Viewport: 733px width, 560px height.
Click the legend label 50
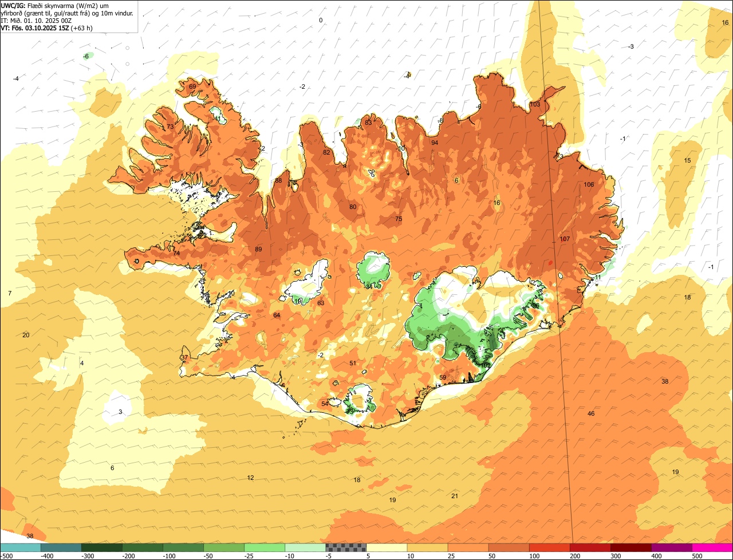click(x=492, y=556)
